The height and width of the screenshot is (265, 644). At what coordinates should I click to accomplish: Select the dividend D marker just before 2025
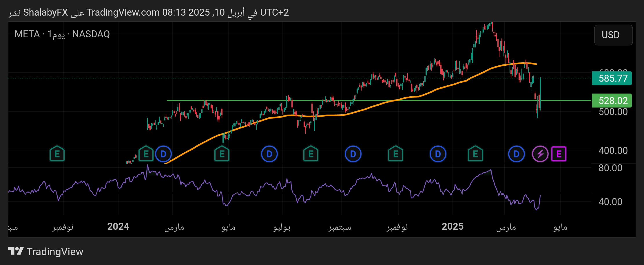438,154
